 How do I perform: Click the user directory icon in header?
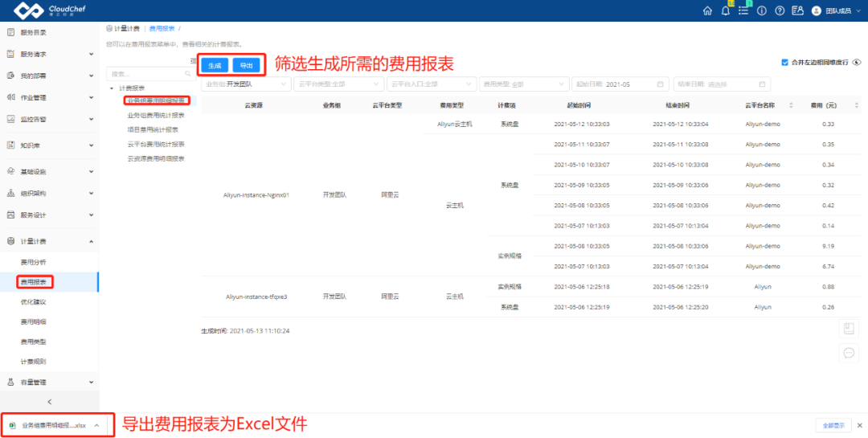coord(798,10)
